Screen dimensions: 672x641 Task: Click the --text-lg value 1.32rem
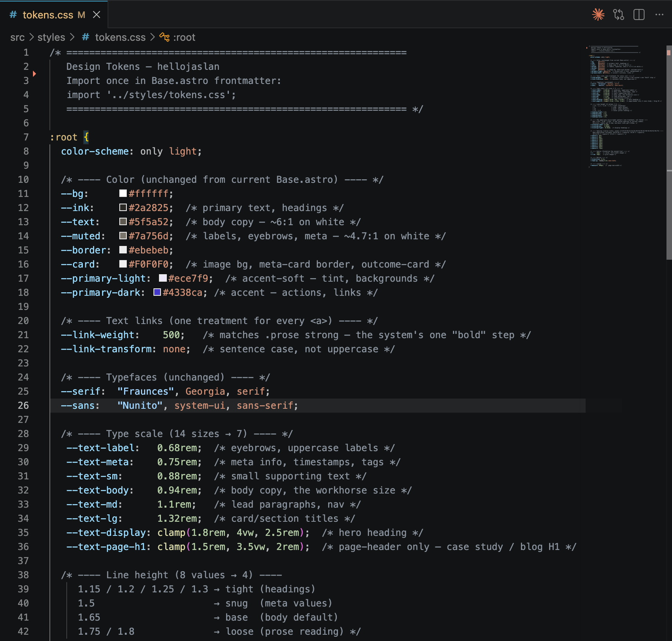(x=177, y=518)
